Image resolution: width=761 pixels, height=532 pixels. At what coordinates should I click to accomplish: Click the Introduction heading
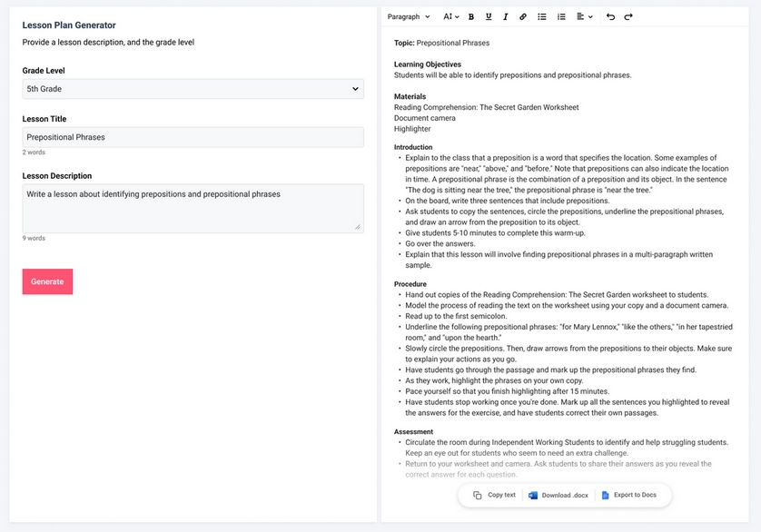point(413,147)
